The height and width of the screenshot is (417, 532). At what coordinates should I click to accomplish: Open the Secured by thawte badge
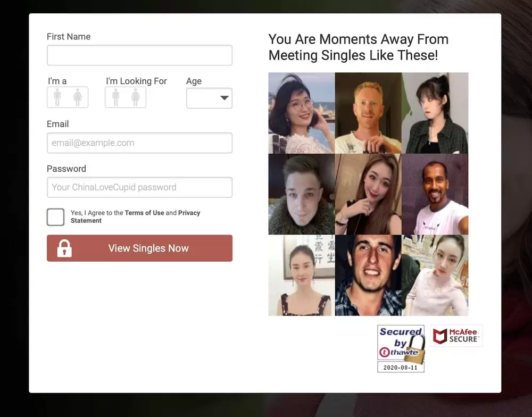click(401, 348)
